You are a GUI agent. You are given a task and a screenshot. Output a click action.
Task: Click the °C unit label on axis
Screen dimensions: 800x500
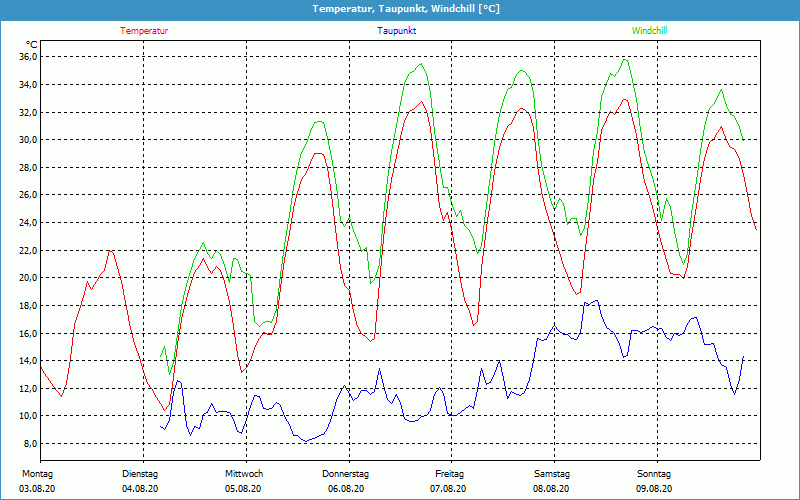point(31,45)
